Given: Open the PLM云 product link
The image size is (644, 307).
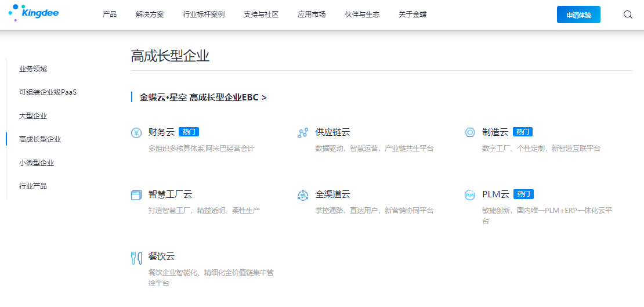Looking at the screenshot, I should (495, 194).
